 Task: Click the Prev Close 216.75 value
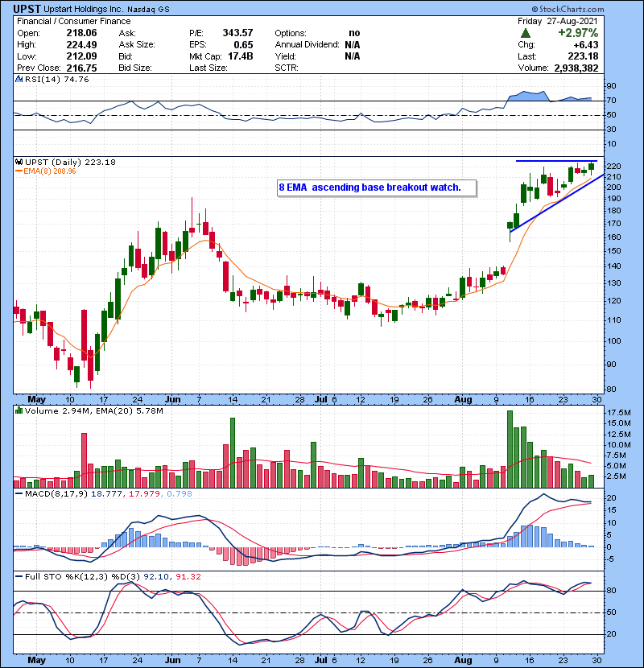81,68
